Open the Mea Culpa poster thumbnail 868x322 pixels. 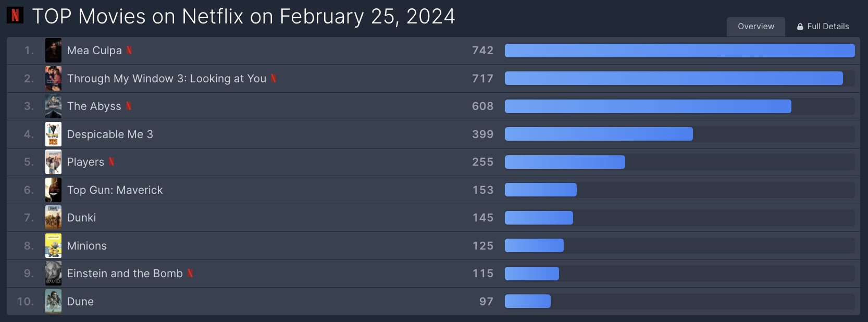[53, 51]
